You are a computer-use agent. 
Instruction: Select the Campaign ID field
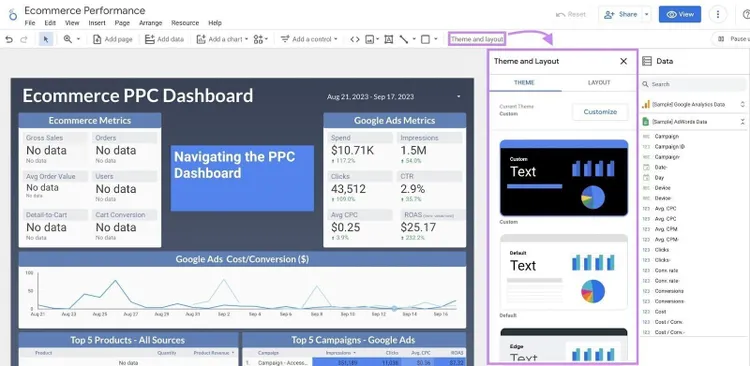click(669, 147)
